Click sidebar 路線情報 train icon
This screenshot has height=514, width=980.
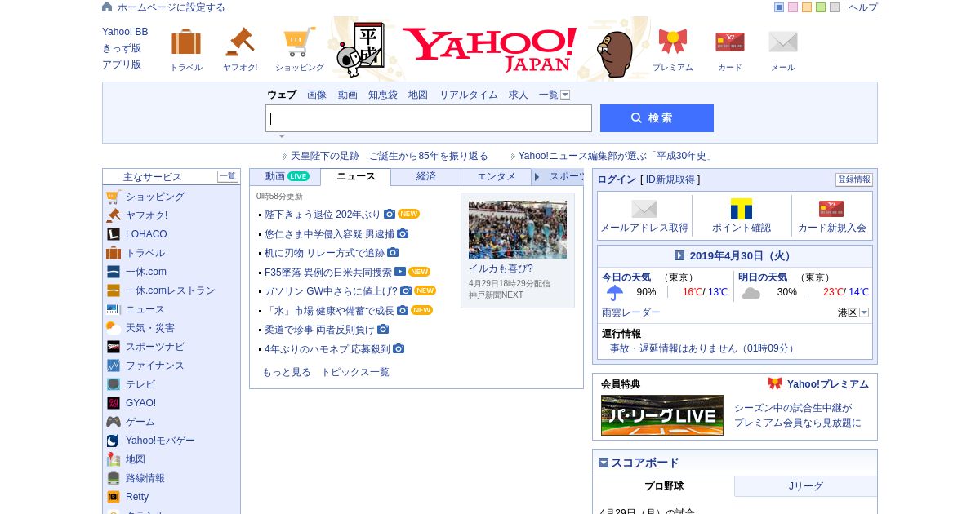114,478
